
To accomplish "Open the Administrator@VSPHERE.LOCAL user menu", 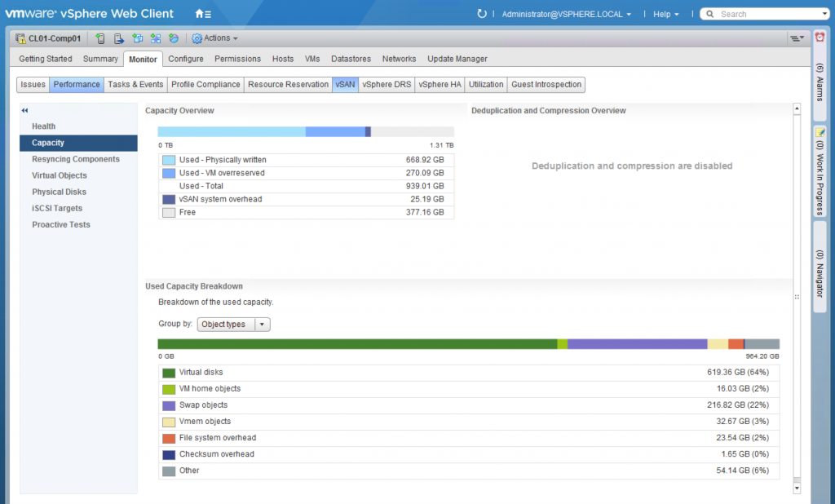I will (x=567, y=15).
